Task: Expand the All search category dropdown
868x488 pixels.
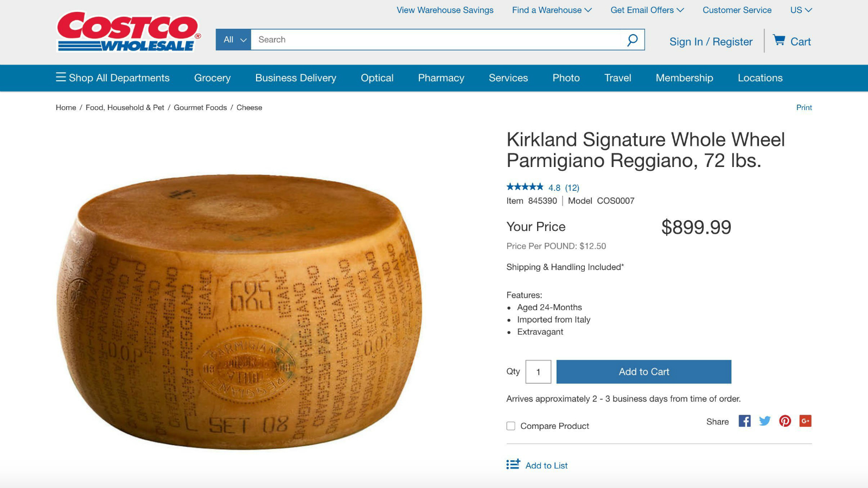Action: [233, 40]
